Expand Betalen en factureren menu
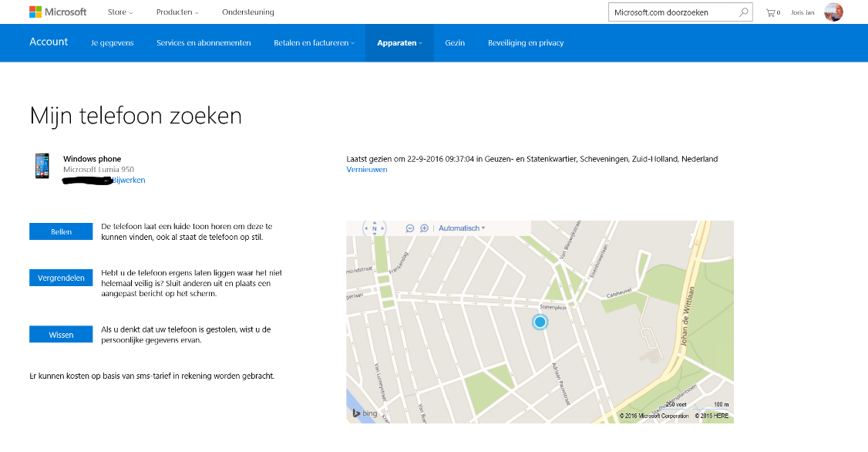Screen dimensions: 868x452 [x=314, y=42]
